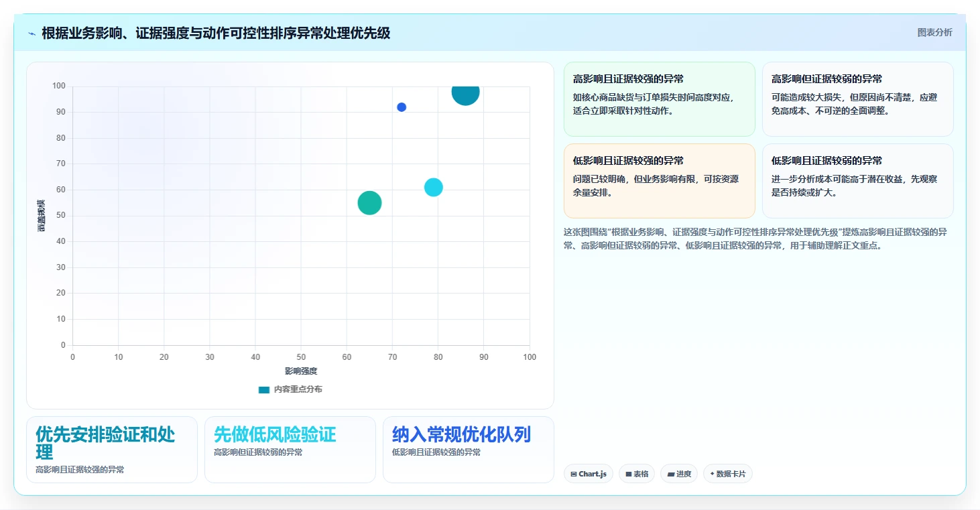The height and width of the screenshot is (510, 980).
Task: Click description 如核心商品缺货与订单损失
Action: point(654,104)
